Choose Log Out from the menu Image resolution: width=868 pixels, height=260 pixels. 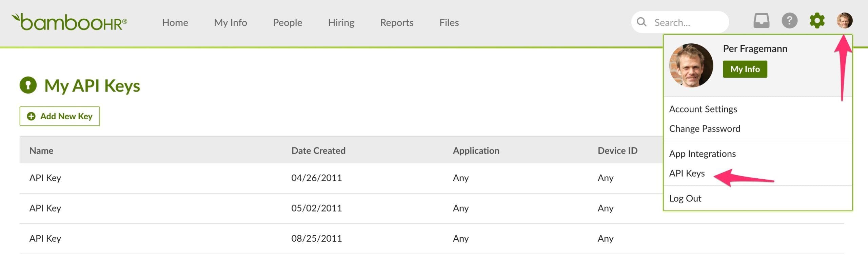click(685, 198)
